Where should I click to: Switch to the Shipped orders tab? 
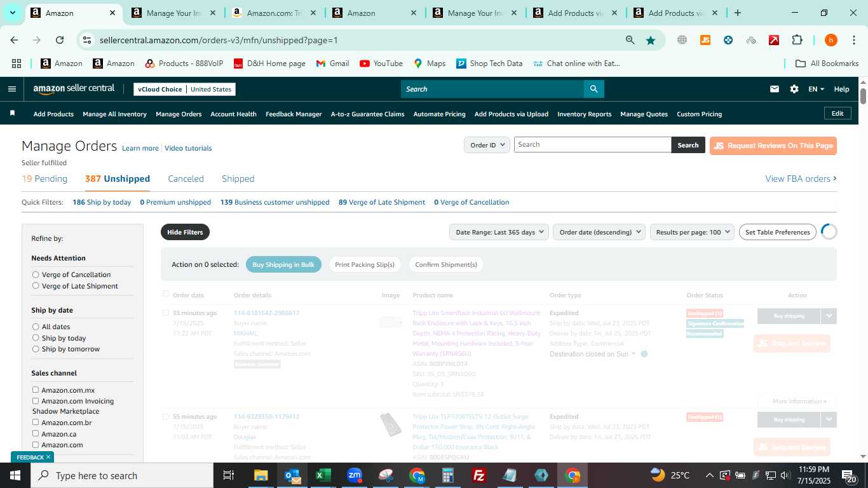click(238, 179)
